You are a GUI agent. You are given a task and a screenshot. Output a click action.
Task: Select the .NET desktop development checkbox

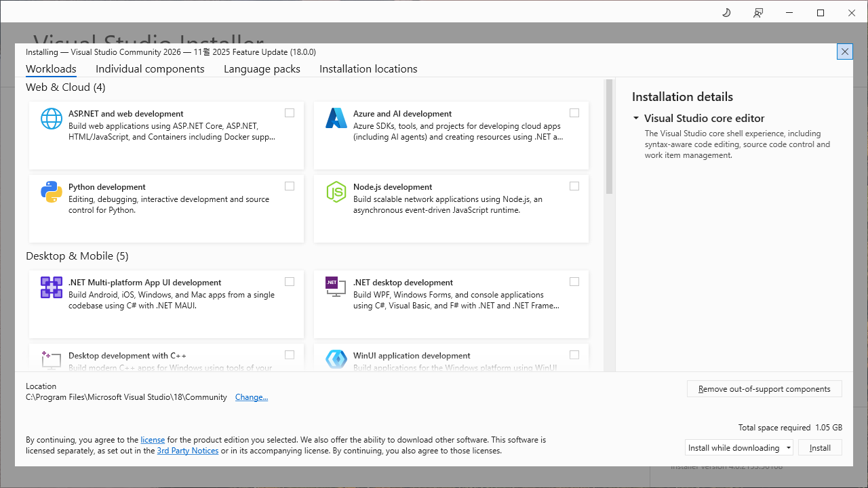(x=574, y=282)
